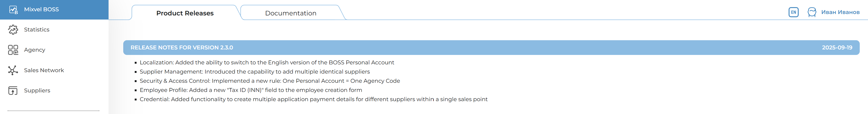Open the Иван Иванов profile name
Image resolution: width=868 pixels, height=114 pixels.
tap(840, 12)
